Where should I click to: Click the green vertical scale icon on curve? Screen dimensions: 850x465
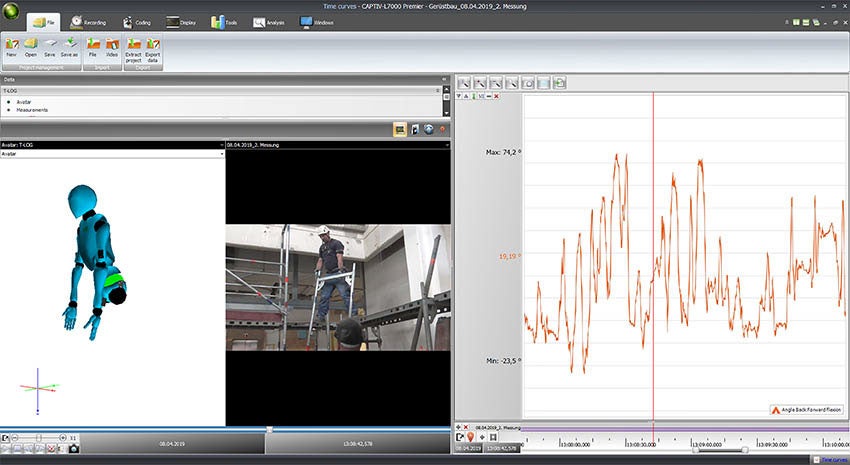(x=473, y=96)
